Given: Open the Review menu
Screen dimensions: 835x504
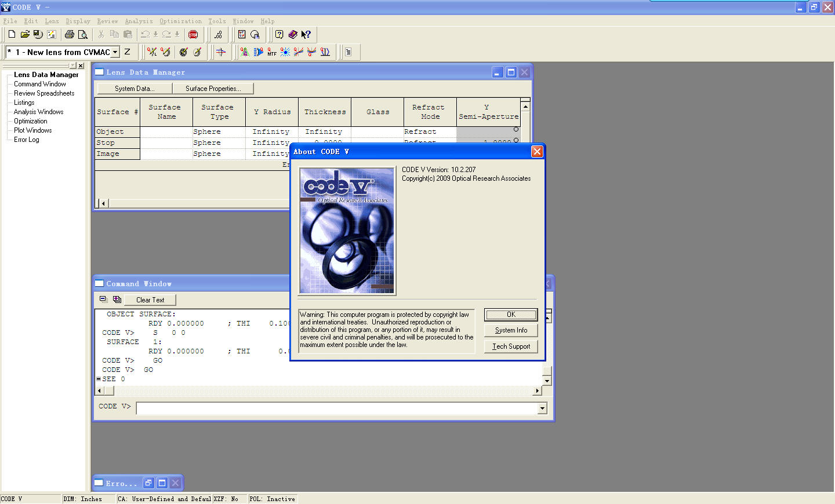Looking at the screenshot, I should coord(107,21).
